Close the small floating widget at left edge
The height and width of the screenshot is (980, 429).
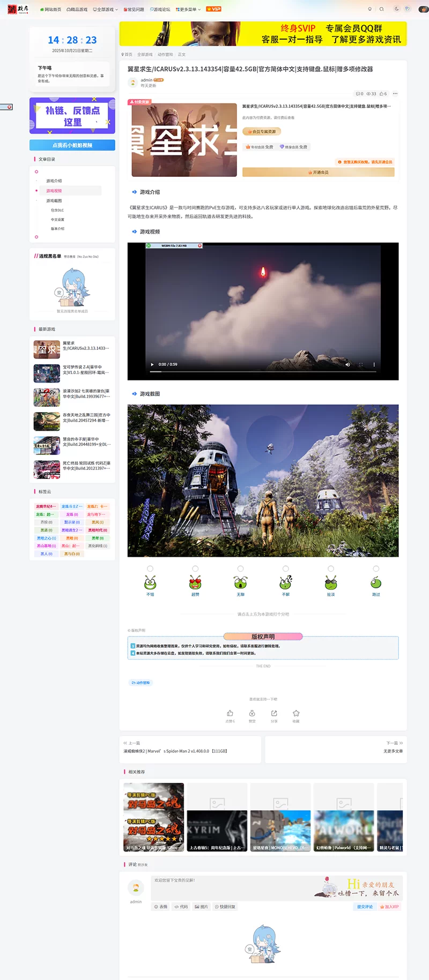(9, 107)
